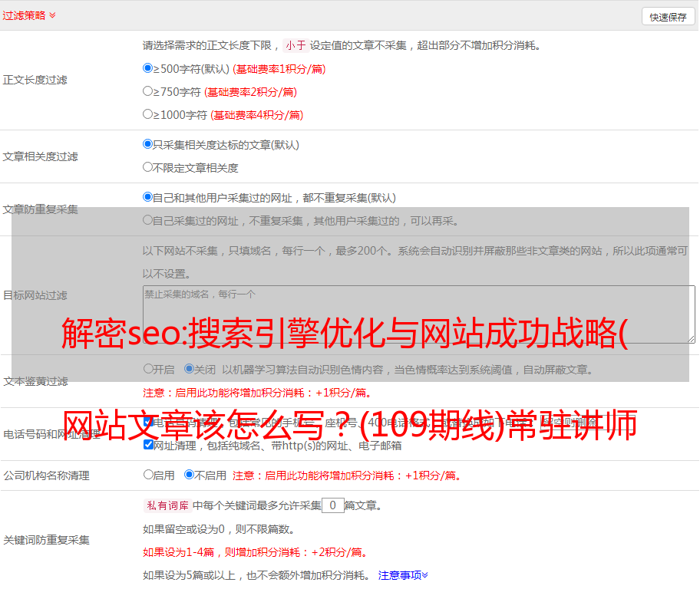Click the articles-per-keyword number field
Screen dimensions: 700x589
coord(333,505)
